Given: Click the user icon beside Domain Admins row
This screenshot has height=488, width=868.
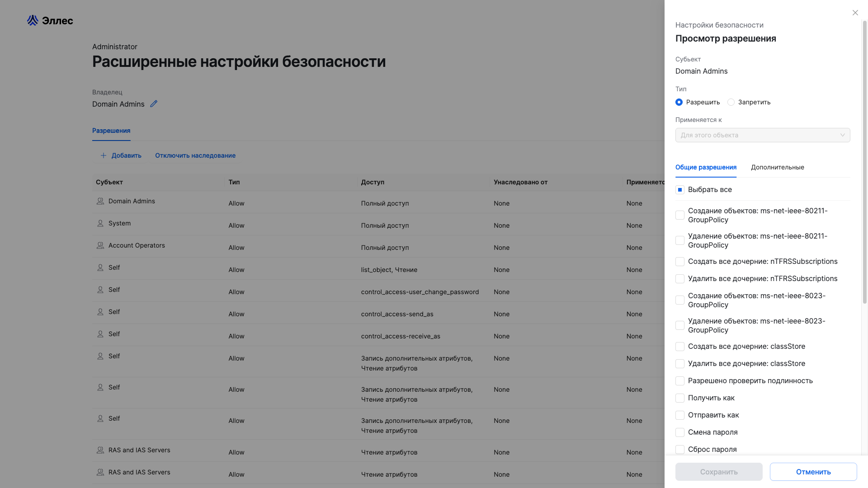Looking at the screenshot, I should click(x=100, y=201).
